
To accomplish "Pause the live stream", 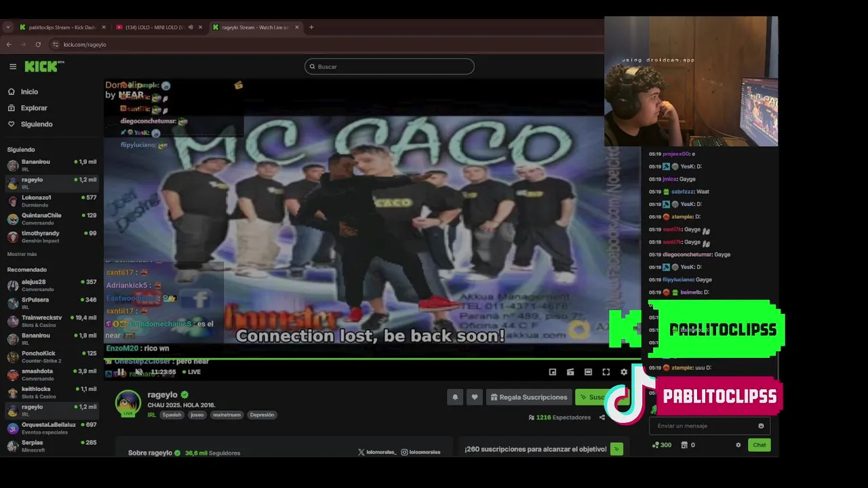I will click(x=121, y=372).
